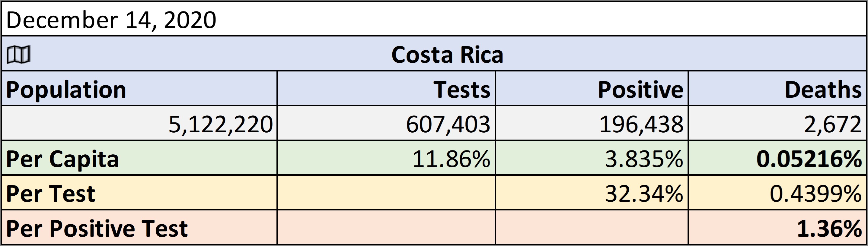This screenshot has width=868, height=246.
Task: Select the 11.86% per capita tests cell
Action: pos(386,158)
